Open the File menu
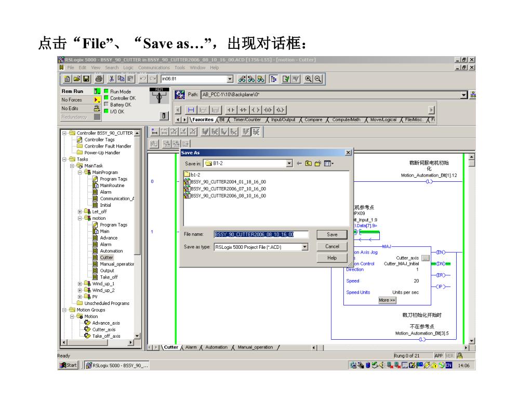Image resolution: width=532 pixels, height=399 pixels. (71, 68)
